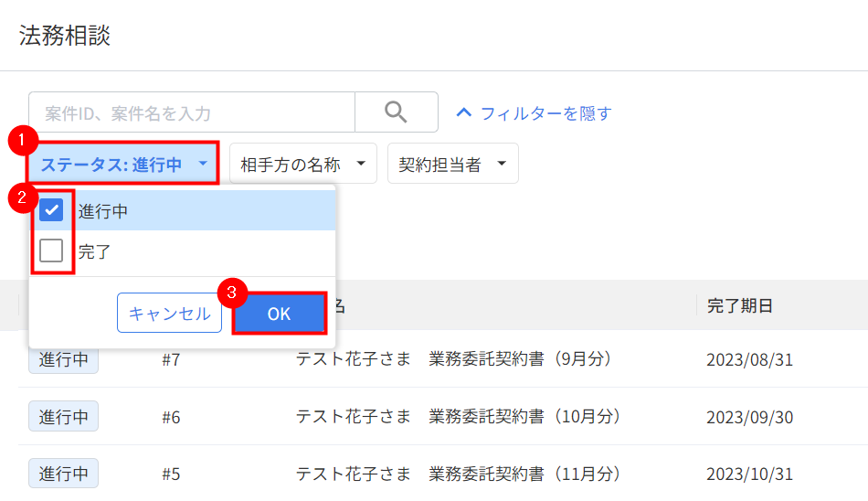Open case #6 業務委託契約書（10月分）
Screen dimensions: 868x501
(x=458, y=416)
